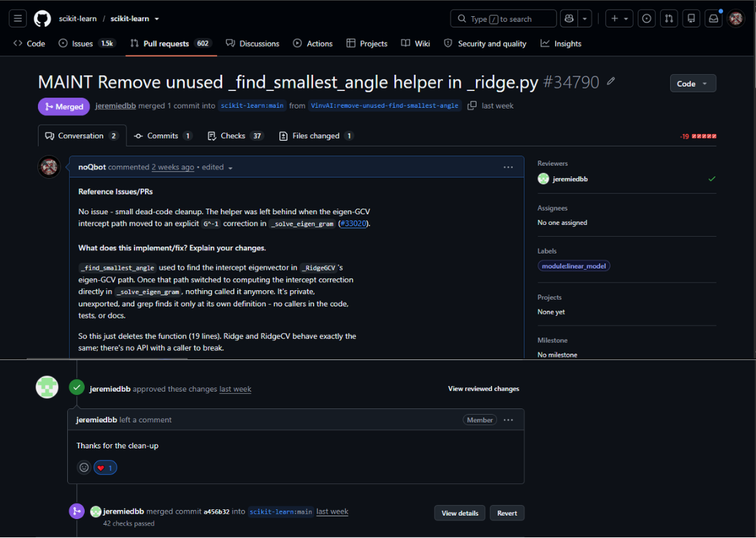Open the Wiki tab
The image size is (756, 538).
(x=416, y=43)
